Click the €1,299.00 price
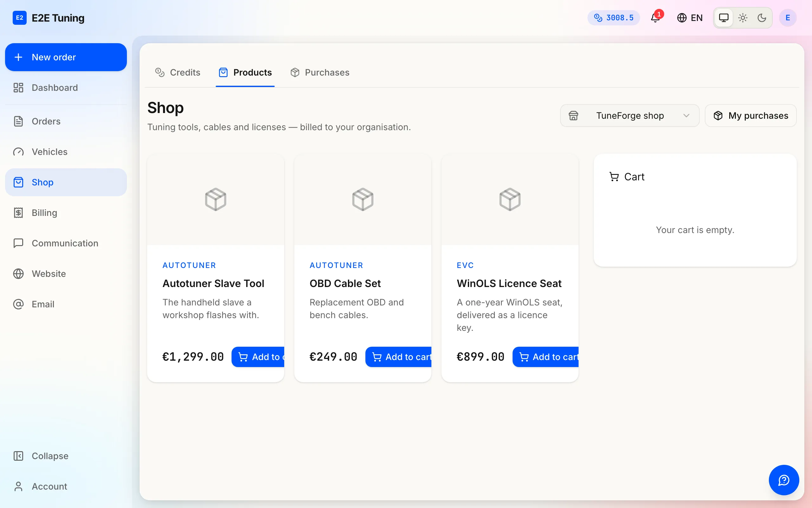Screen dimensions: 812x508 [193, 357]
